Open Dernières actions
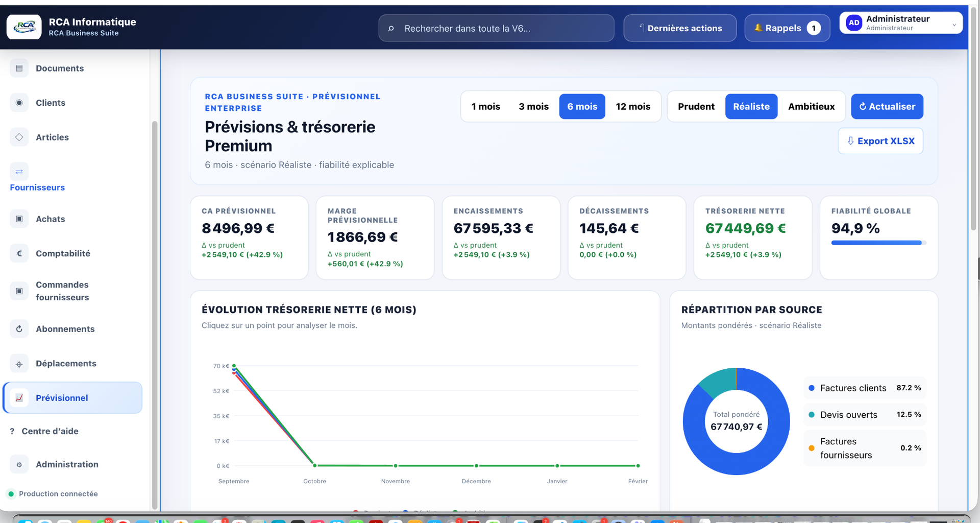Image resolution: width=980 pixels, height=523 pixels. click(x=680, y=28)
